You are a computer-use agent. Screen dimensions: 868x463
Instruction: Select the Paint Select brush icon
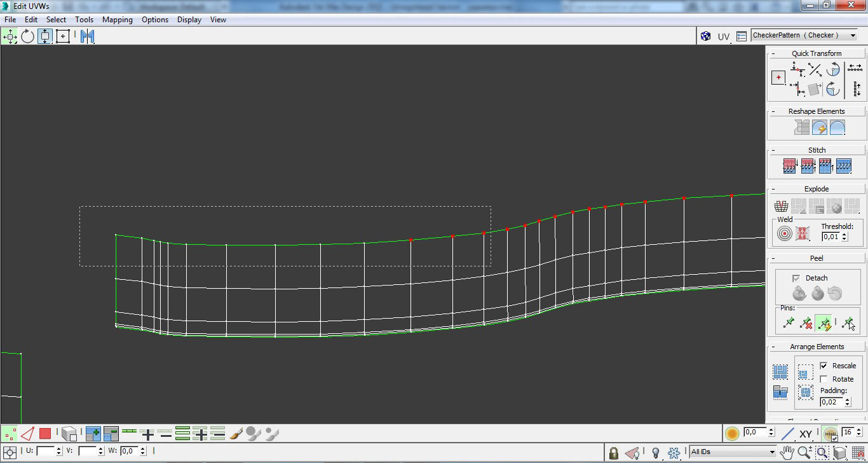[x=236, y=434]
